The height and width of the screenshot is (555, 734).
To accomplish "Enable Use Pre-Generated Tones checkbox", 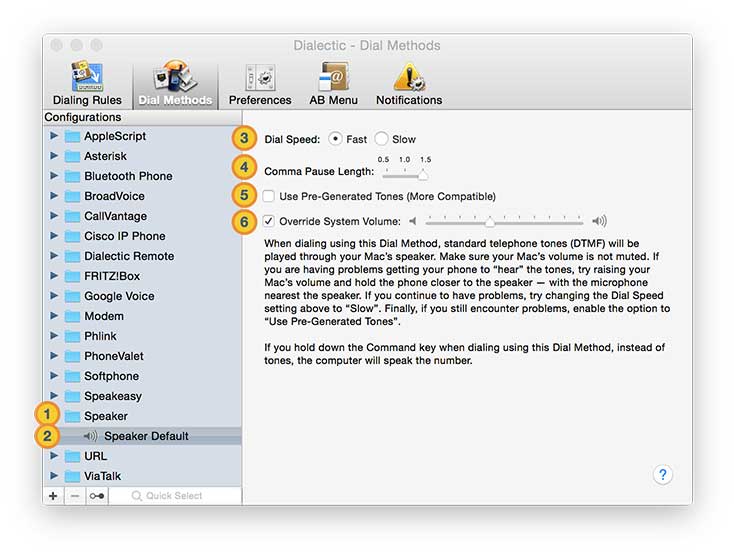I will pos(268,196).
